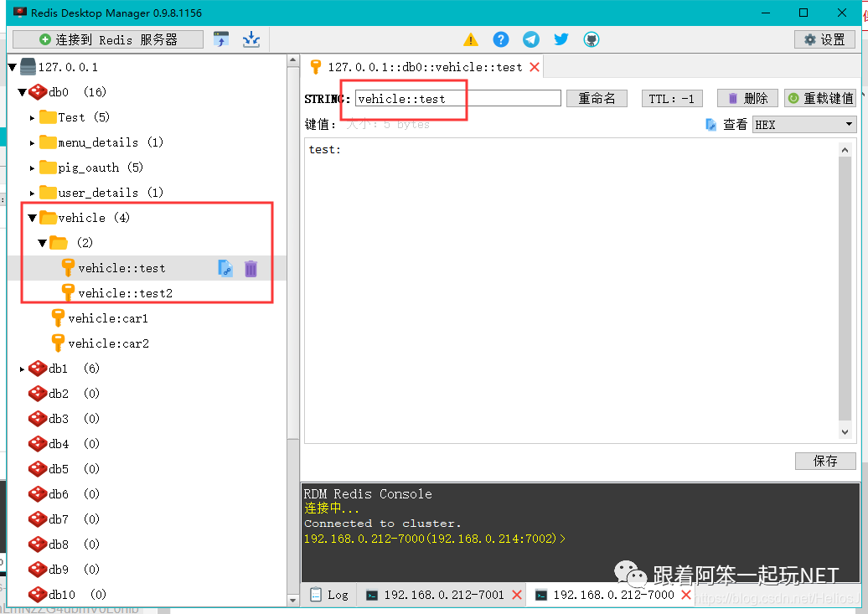This screenshot has height=614, width=868.
Task: Open the HEX view format dropdown
Action: pyautogui.click(x=804, y=125)
